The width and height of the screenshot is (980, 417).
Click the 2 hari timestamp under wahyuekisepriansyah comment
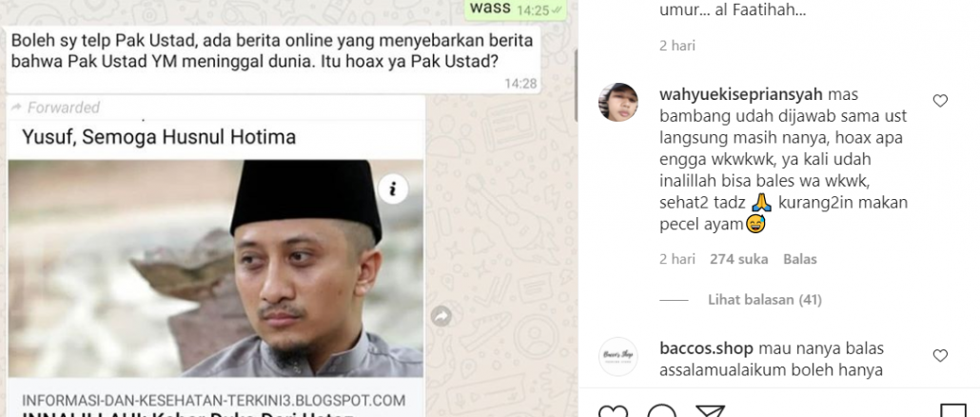pos(676,259)
